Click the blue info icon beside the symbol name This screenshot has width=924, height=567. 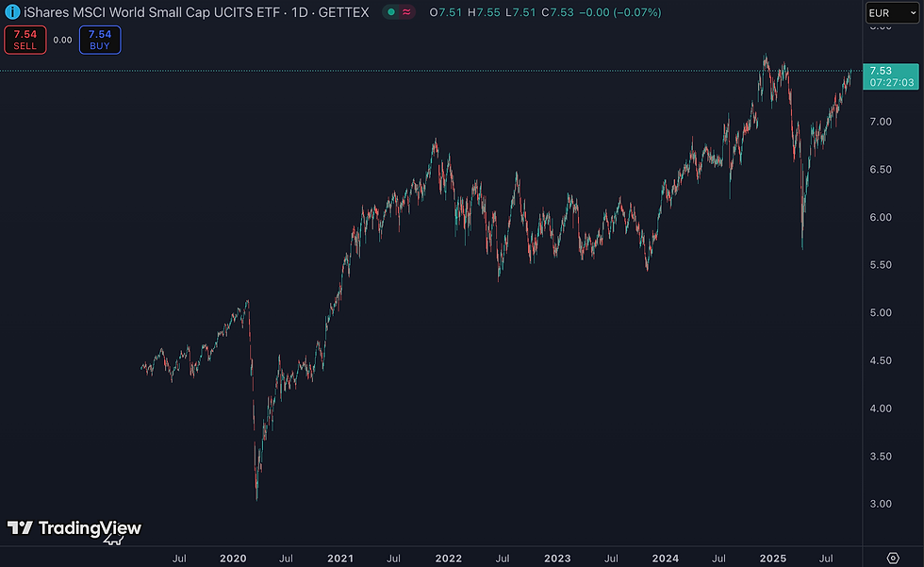point(11,11)
